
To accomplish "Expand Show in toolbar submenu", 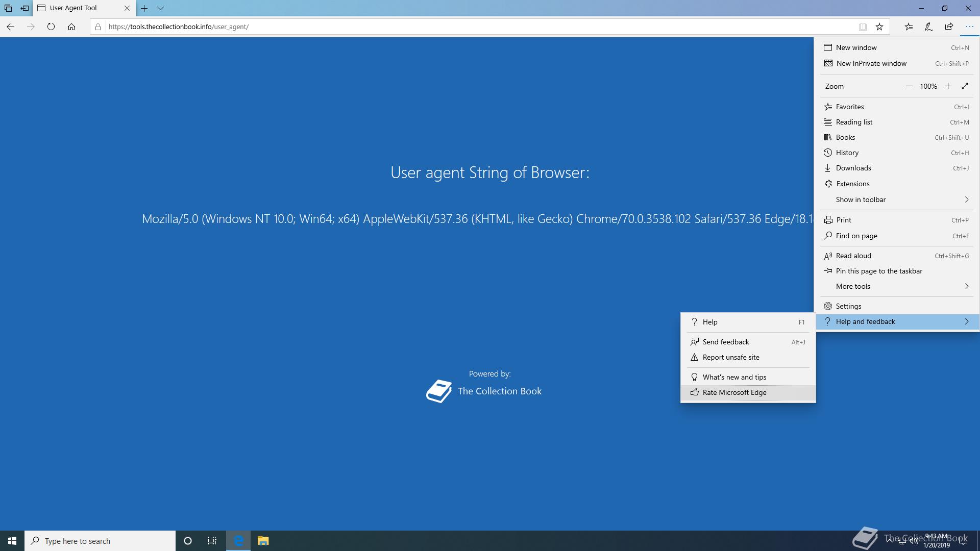I will tap(897, 199).
